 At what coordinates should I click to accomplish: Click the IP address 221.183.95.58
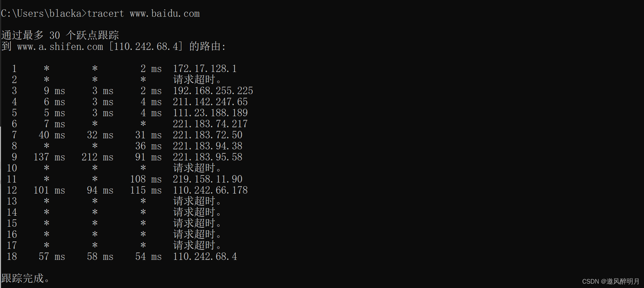coord(207,157)
